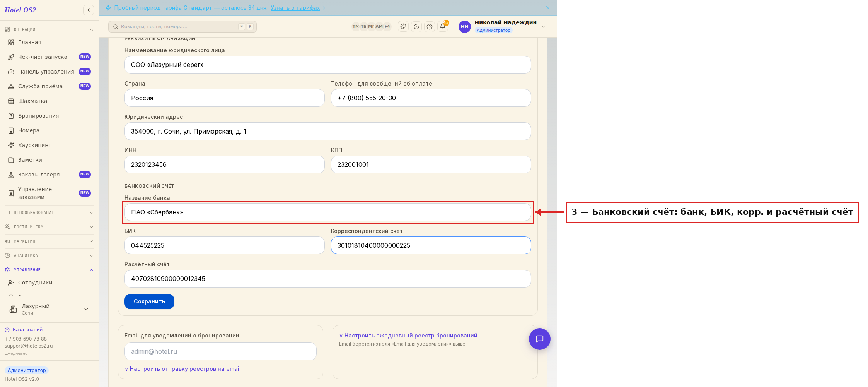
Task: Follow the Узнать о тарифах link
Action: click(295, 8)
